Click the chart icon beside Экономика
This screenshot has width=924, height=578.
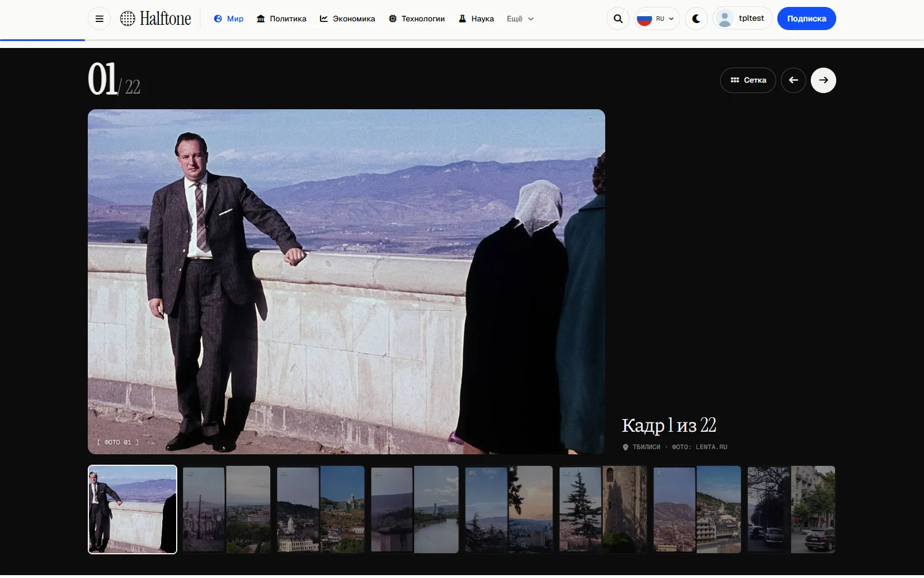point(324,18)
